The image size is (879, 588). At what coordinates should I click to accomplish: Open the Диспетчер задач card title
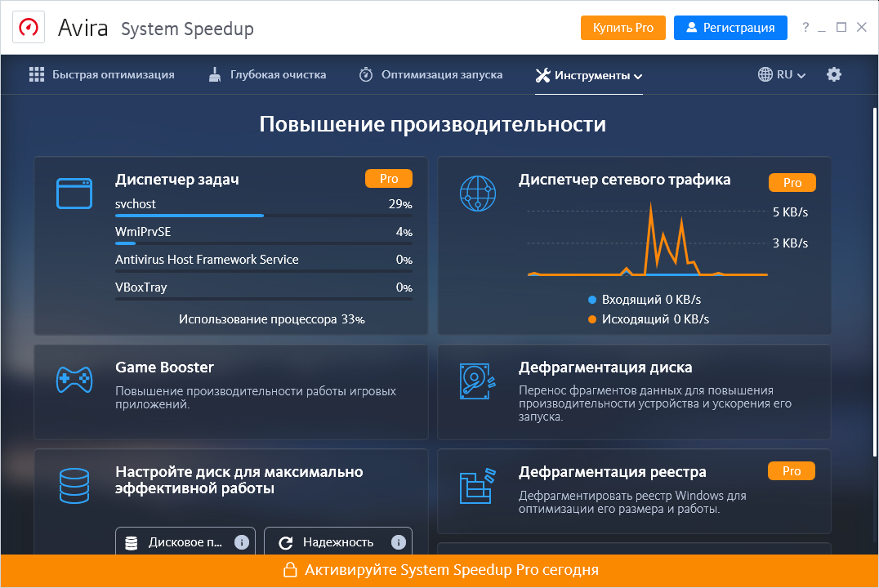pyautogui.click(x=177, y=180)
